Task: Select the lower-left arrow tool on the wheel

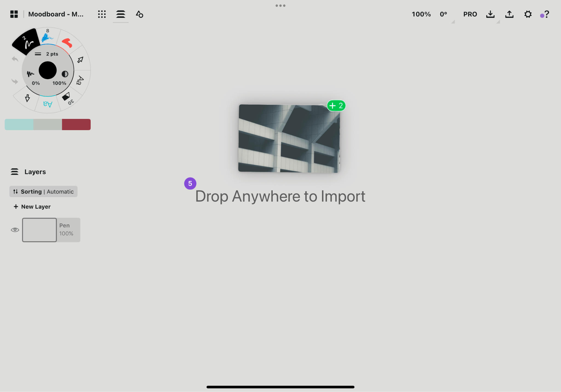Action: coord(27,98)
